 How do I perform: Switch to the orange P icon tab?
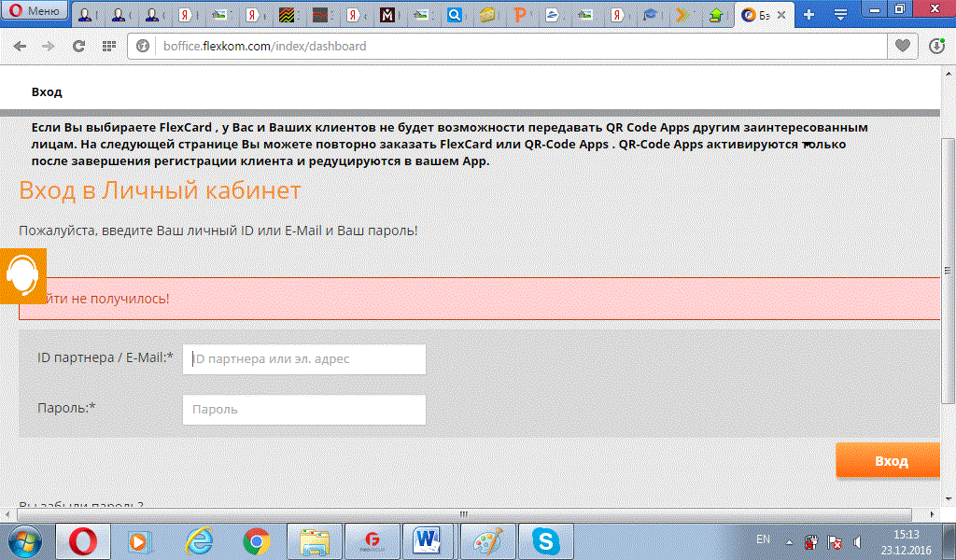pyautogui.click(x=519, y=15)
